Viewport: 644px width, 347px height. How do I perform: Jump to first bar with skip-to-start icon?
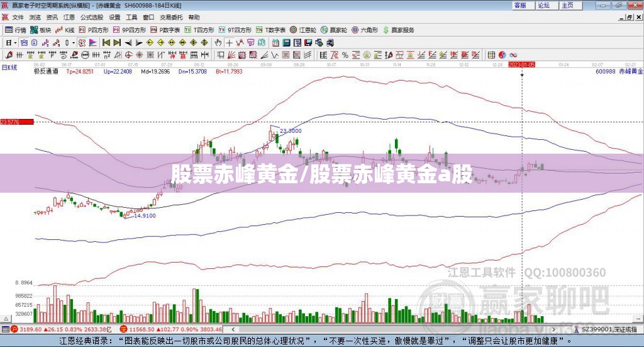tap(106, 42)
